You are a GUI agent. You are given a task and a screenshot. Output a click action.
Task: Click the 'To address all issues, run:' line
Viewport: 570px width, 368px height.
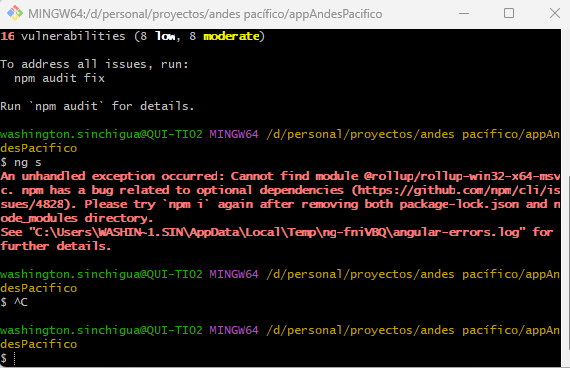tap(95, 64)
